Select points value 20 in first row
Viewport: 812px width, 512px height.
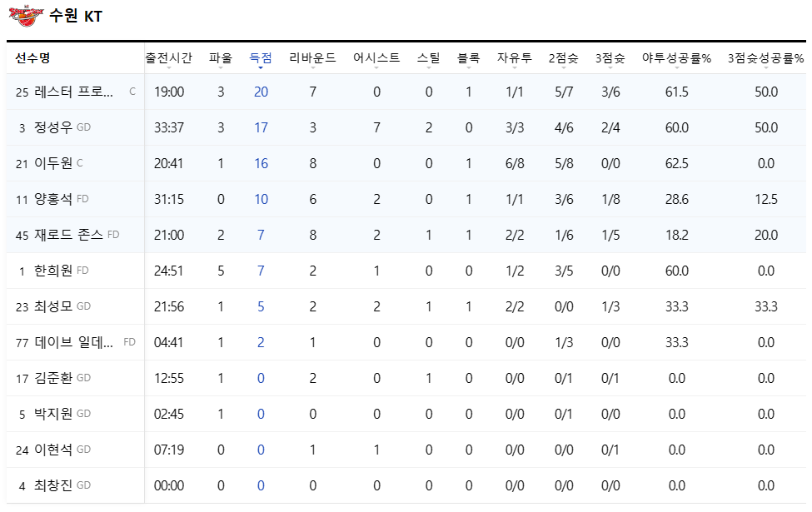click(x=261, y=92)
